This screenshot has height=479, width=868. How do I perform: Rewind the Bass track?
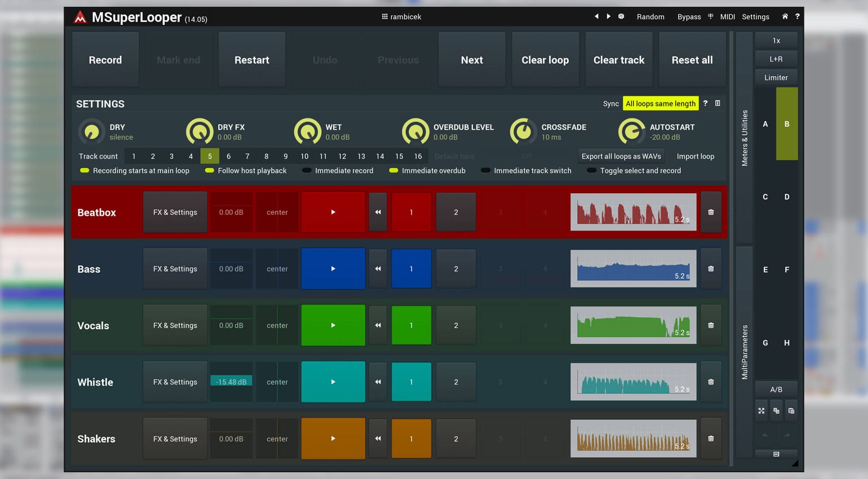point(378,269)
